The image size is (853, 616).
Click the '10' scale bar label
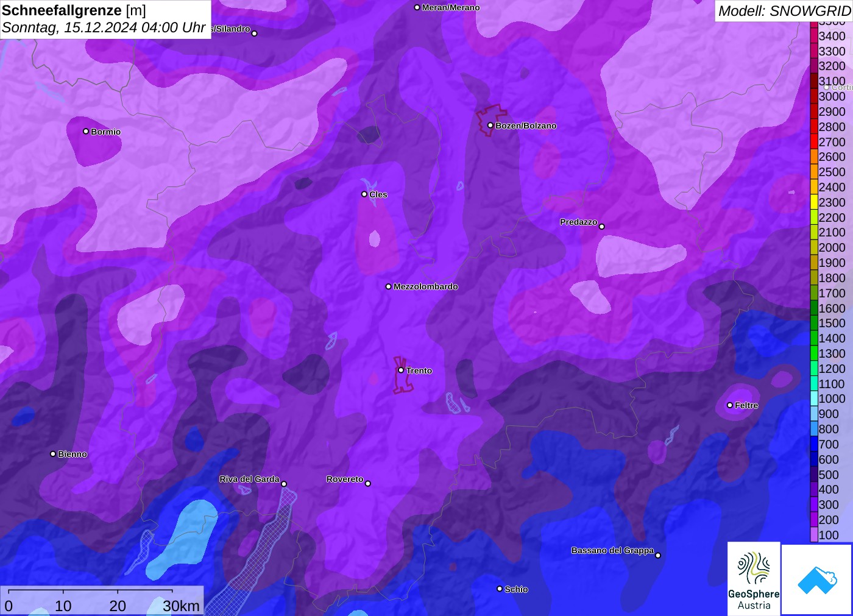click(x=63, y=606)
